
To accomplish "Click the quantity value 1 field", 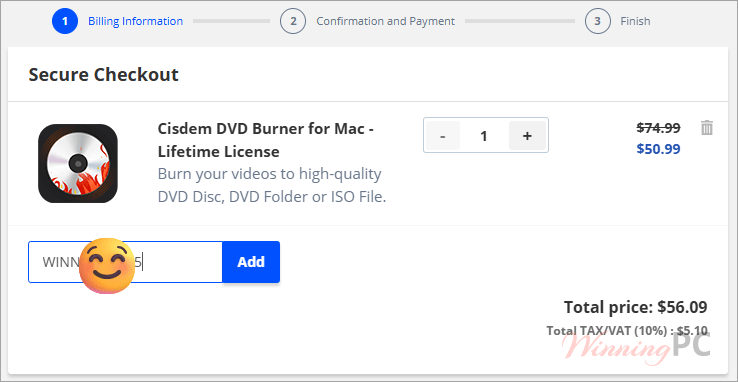I will click(x=484, y=136).
